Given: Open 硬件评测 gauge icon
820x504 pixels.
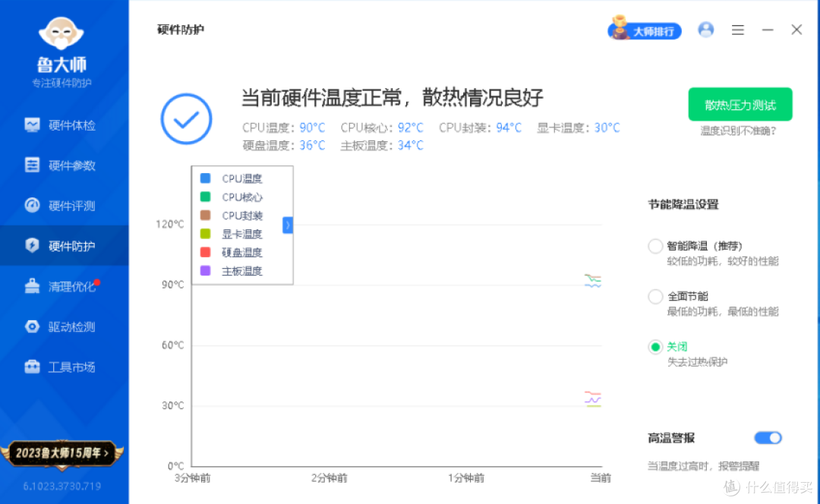Looking at the screenshot, I should (x=32, y=206).
